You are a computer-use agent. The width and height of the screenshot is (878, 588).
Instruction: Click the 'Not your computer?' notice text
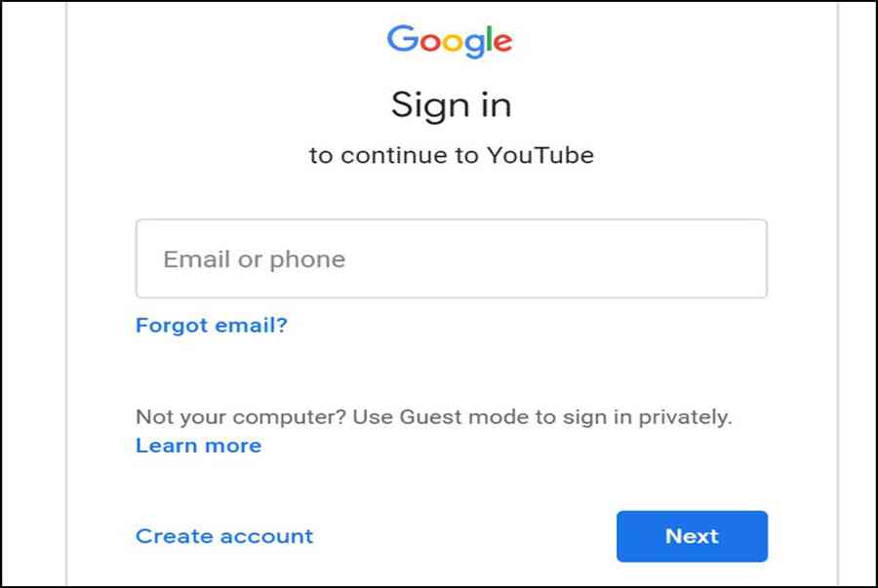point(434,416)
